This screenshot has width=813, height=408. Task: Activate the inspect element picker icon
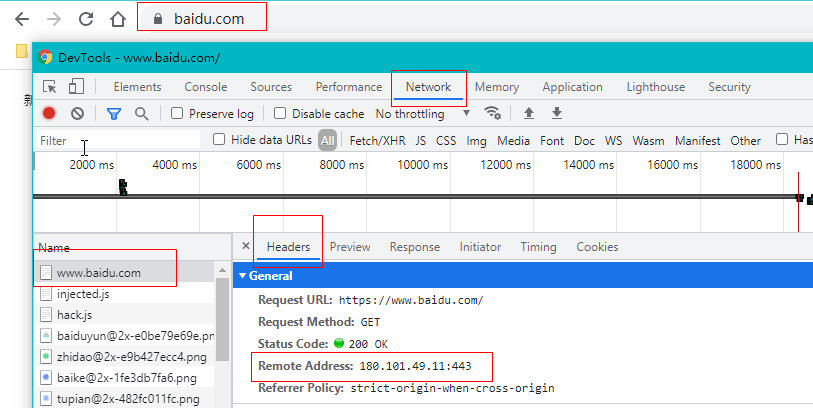50,87
